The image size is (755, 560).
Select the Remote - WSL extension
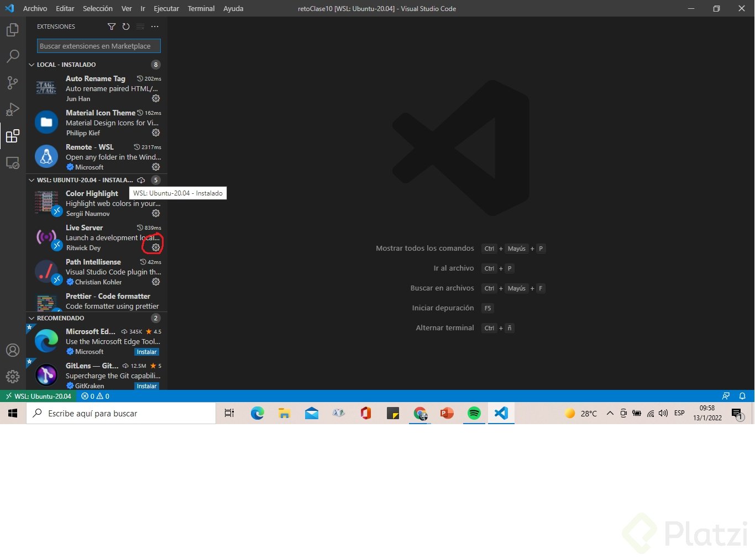click(97, 157)
